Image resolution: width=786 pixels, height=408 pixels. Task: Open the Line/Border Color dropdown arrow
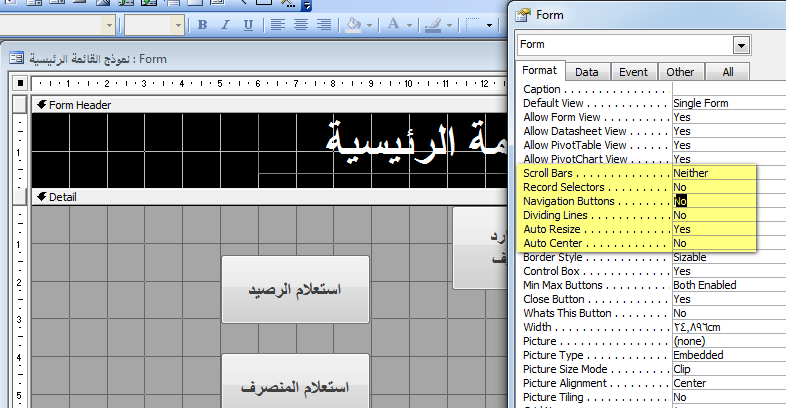[x=449, y=25]
